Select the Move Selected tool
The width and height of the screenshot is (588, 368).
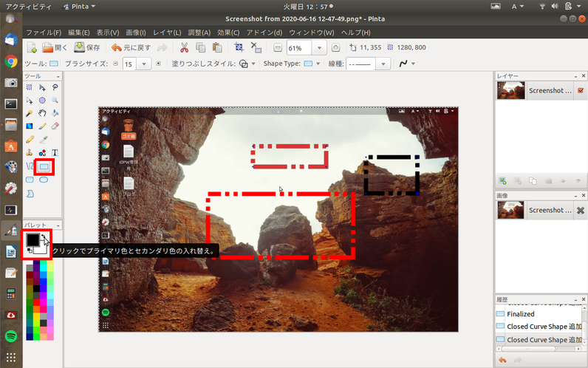(42, 87)
